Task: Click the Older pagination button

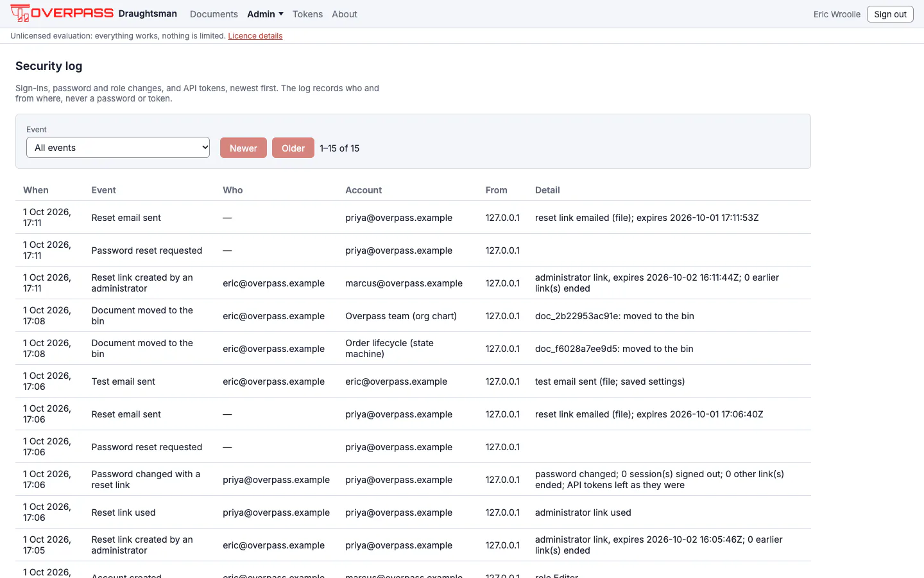Action: [x=293, y=148]
